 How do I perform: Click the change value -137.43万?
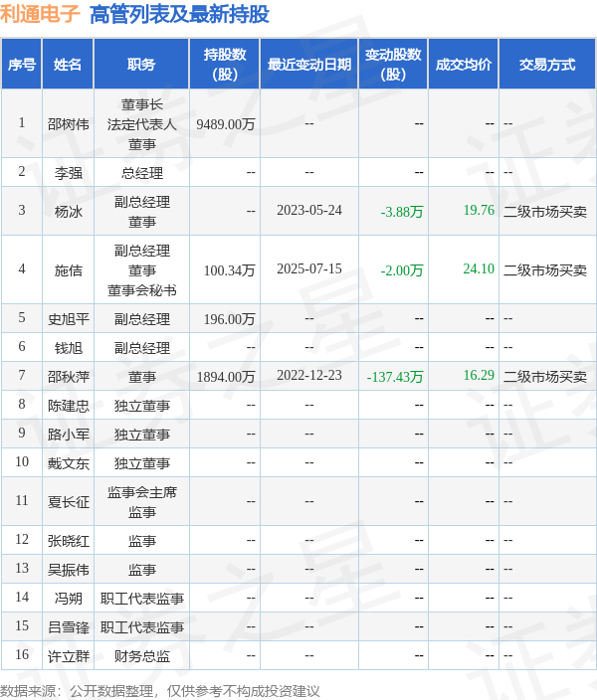pos(395,376)
